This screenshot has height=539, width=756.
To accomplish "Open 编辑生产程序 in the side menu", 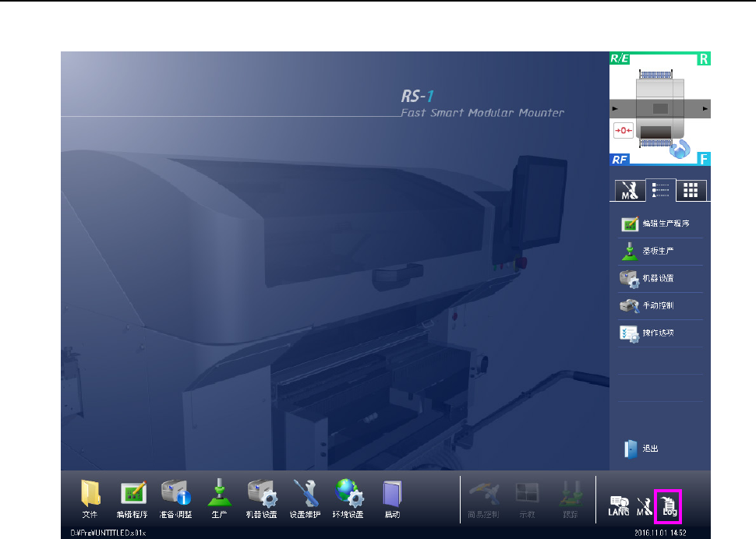I will (x=660, y=224).
